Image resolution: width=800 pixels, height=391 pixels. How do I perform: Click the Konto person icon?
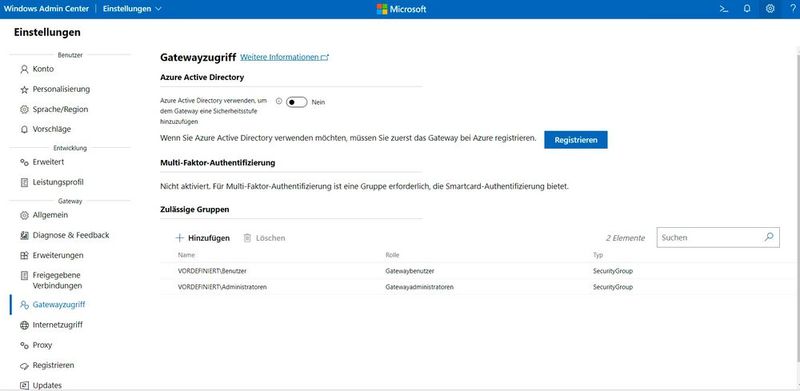(24, 69)
